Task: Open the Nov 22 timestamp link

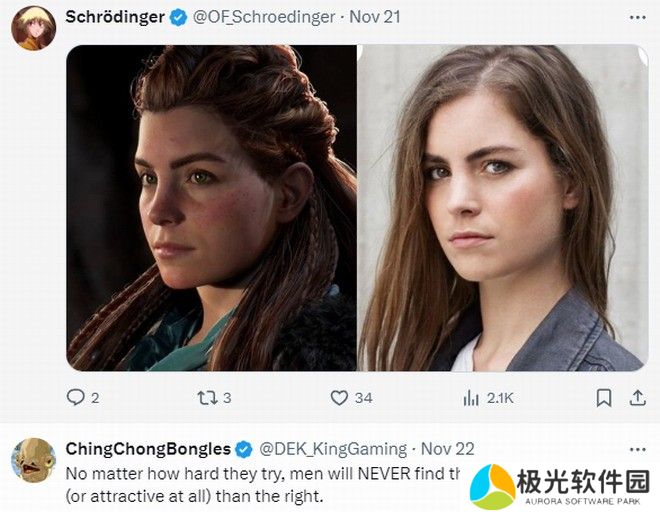Action: [x=447, y=449]
